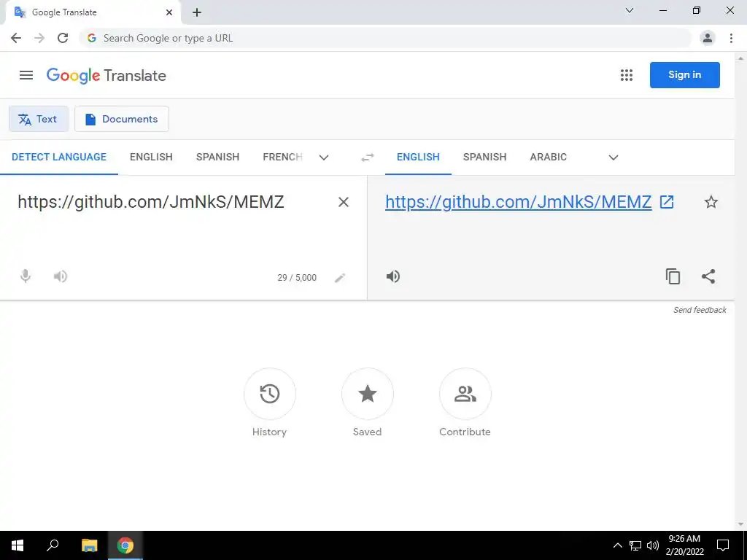Image resolution: width=747 pixels, height=560 pixels.
Task: Open a new browser tab
Action: click(x=197, y=12)
